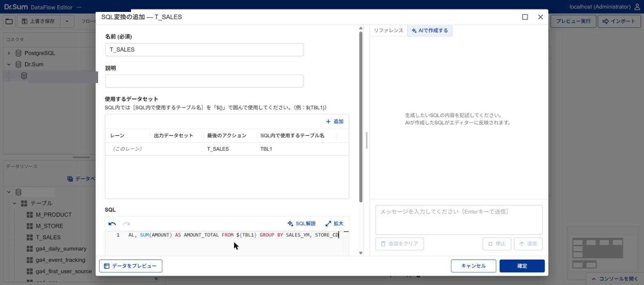This screenshot has height=285, width=644.
Task: Switch to the AIで作成する tab
Action: click(x=430, y=30)
